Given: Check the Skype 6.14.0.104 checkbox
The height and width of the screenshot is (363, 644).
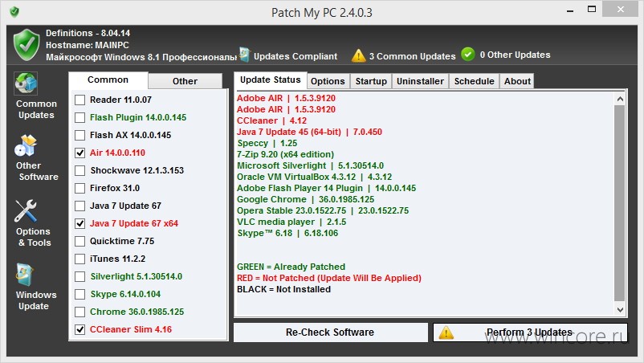Looking at the screenshot, I should tap(80, 294).
